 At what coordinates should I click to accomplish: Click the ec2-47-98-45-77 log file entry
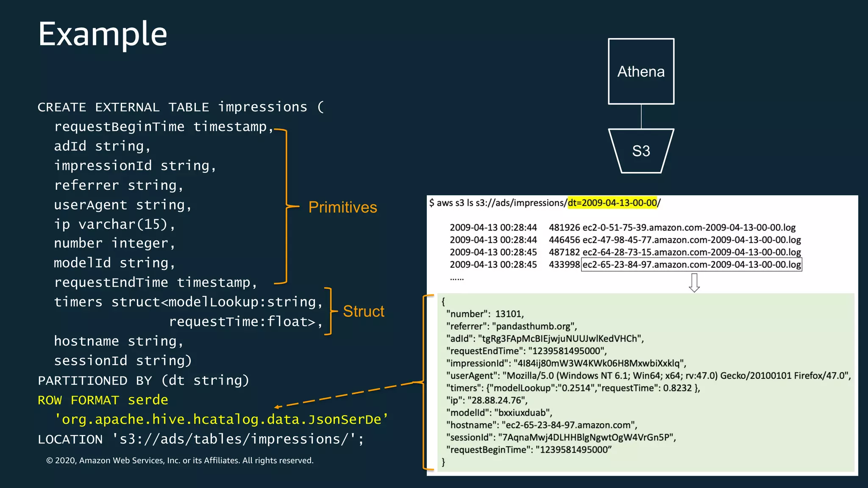[x=691, y=240]
